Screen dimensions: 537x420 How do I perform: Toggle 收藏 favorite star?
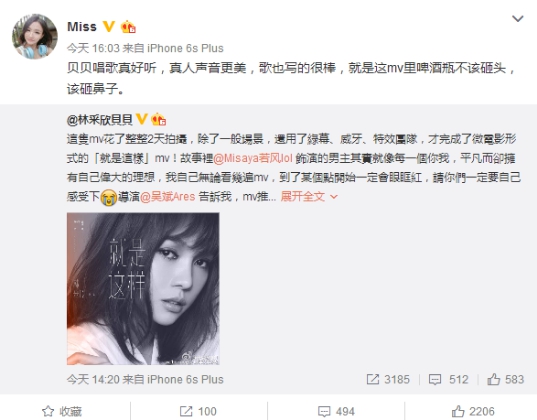coord(62,411)
